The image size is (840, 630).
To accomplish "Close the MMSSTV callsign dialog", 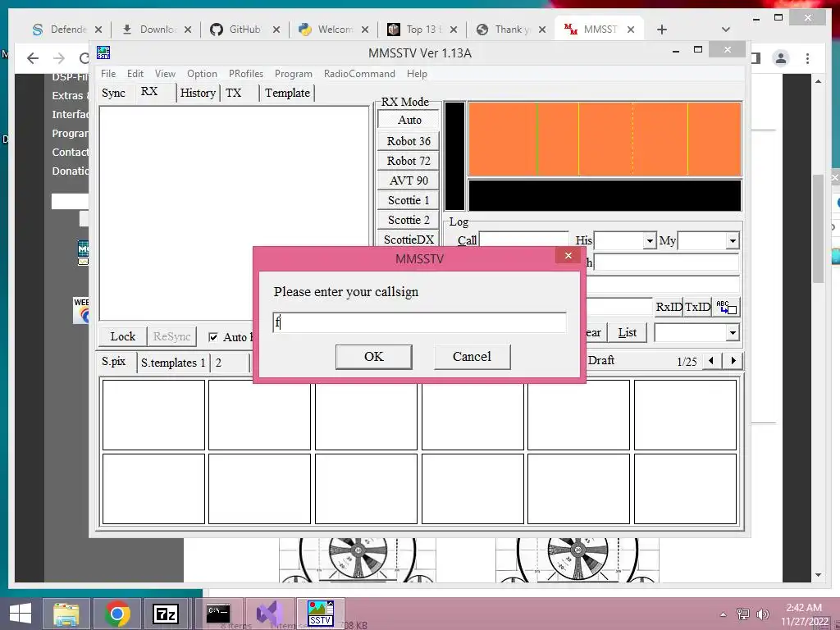I will 568,256.
